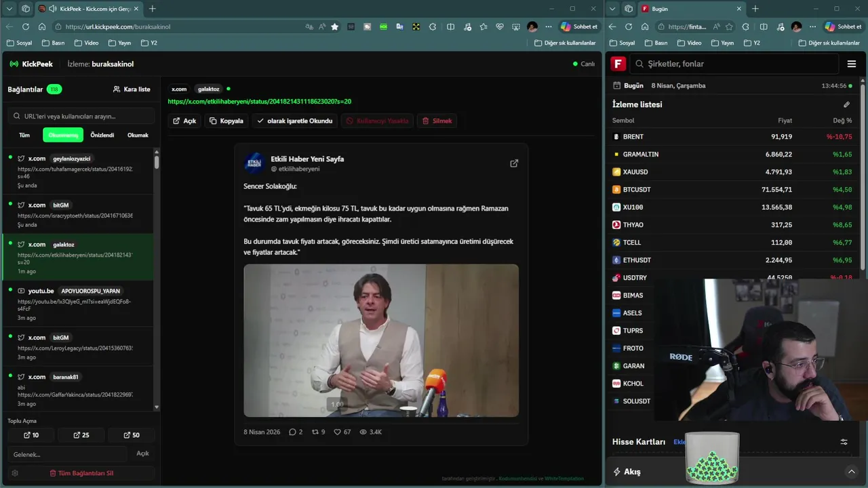Image resolution: width=868 pixels, height=488 pixels.
Task: Click the KickPeek logo
Action: tap(31, 64)
